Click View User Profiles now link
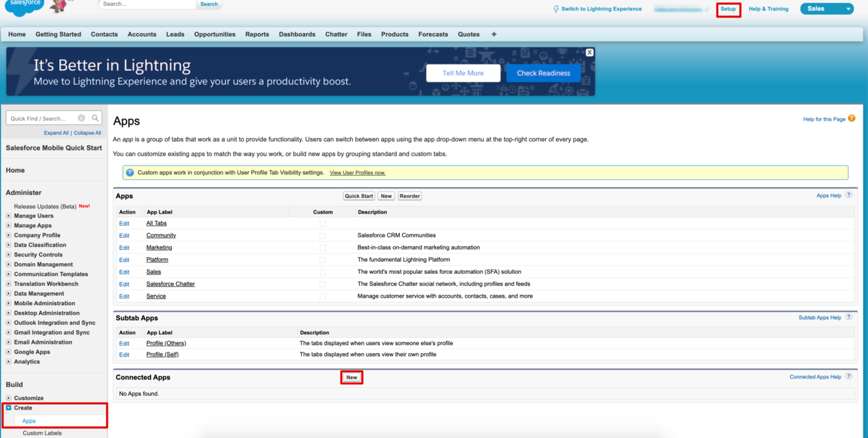The height and width of the screenshot is (438, 868). [357, 173]
